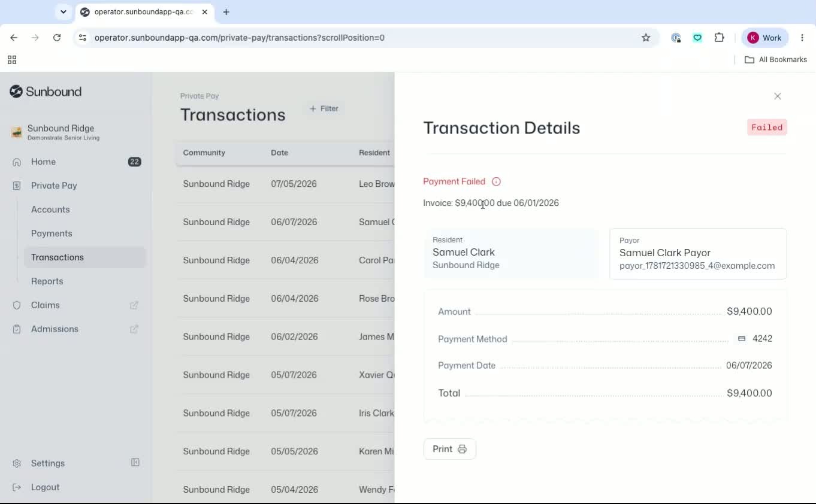Bookmark this page with the star icon
Image resolution: width=816 pixels, height=504 pixels.
[646, 38]
